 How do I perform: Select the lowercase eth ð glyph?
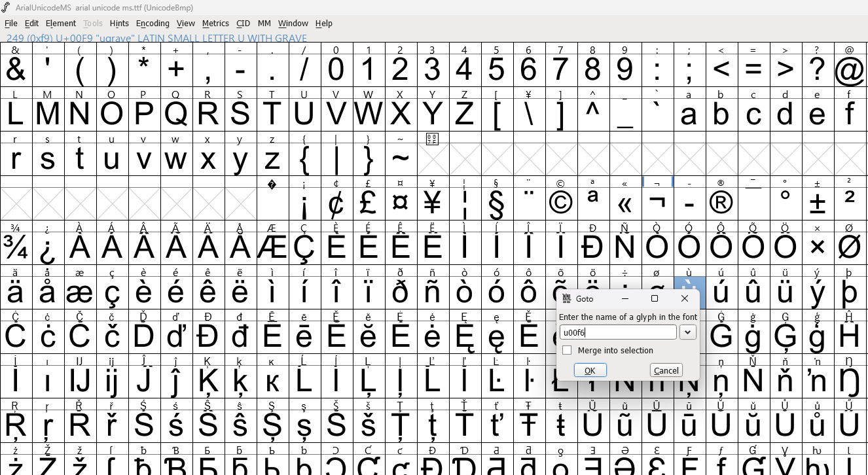(401, 292)
